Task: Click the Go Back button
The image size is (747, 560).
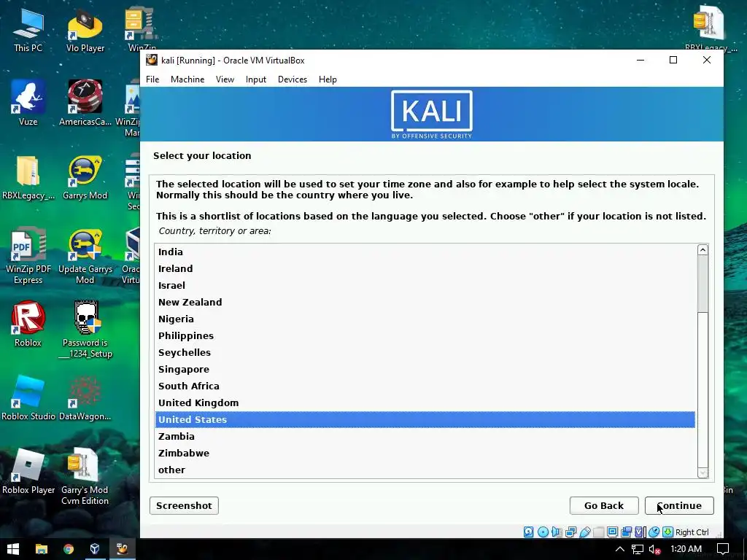Action: (x=603, y=506)
